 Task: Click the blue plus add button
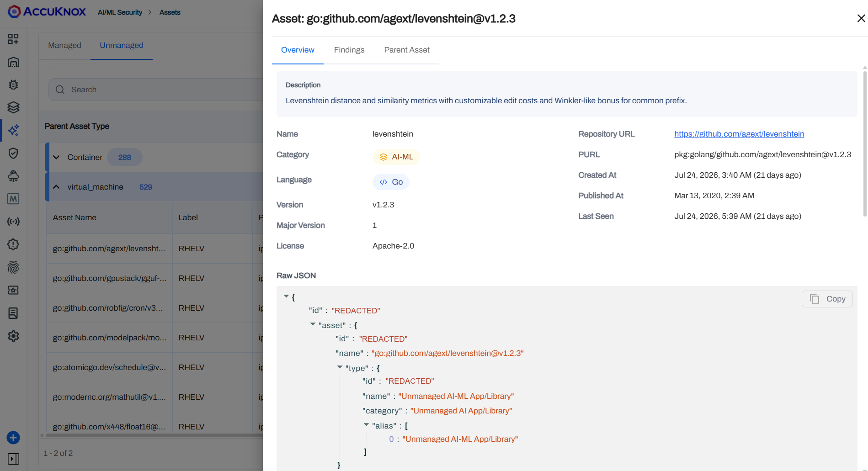tap(13, 438)
